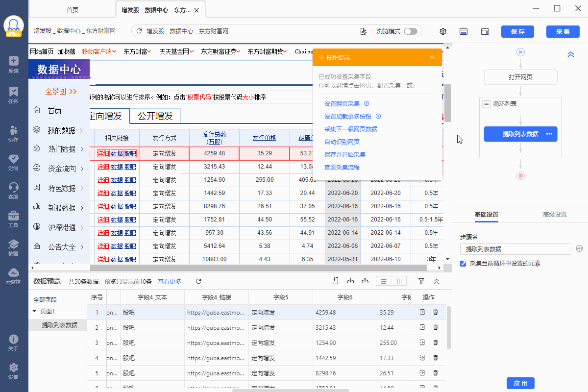This screenshot has height=392, width=588.
Task: Open 定制 sidebar icon
Action: coord(14,162)
